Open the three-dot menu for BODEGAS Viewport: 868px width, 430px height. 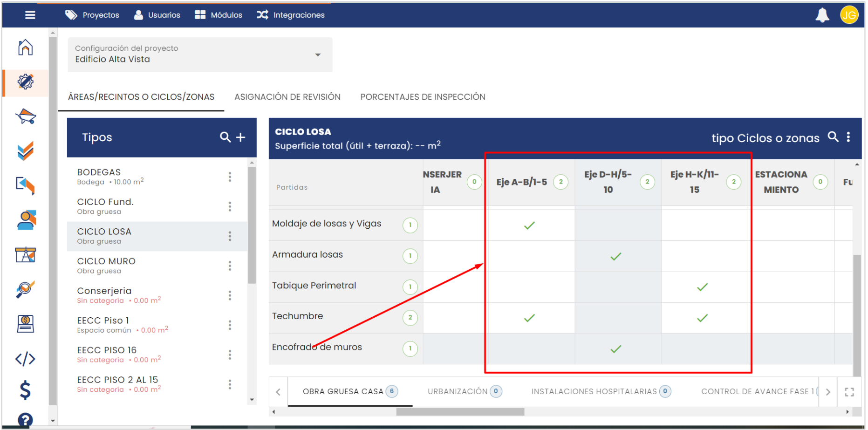click(230, 177)
